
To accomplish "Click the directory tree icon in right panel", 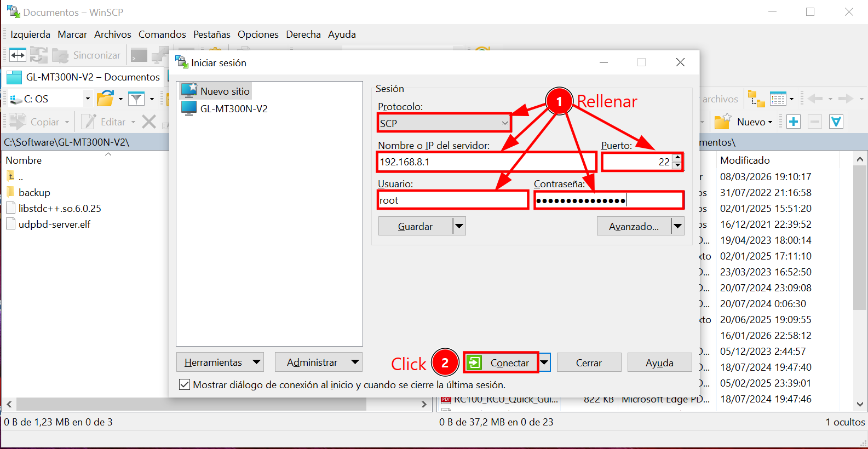I will 756,99.
